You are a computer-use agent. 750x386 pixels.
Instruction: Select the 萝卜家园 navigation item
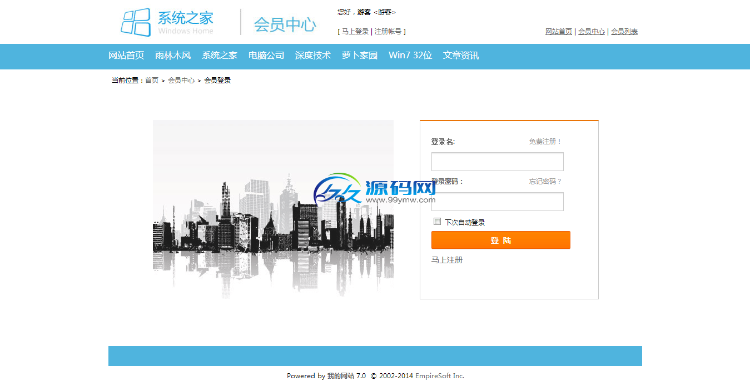[359, 55]
